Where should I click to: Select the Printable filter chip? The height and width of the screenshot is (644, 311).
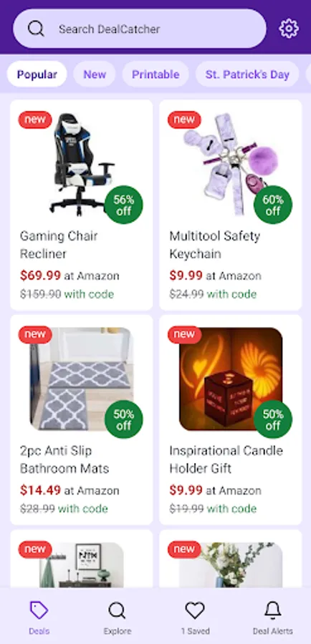click(x=155, y=74)
